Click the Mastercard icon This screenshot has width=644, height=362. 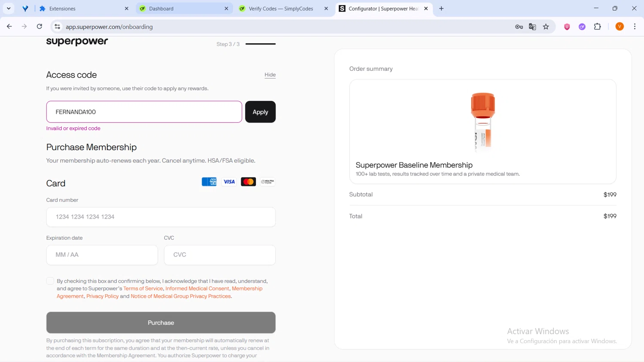[x=248, y=182]
